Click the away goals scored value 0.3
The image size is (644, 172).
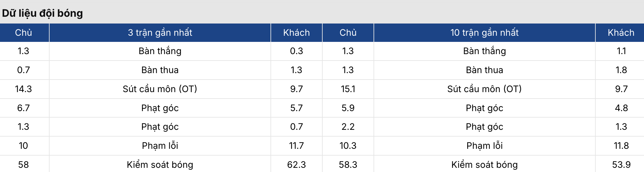[296, 51]
